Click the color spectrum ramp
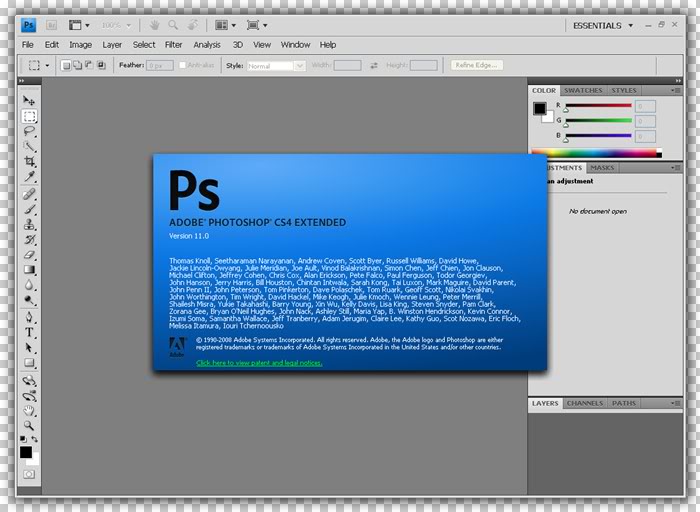 [596, 154]
